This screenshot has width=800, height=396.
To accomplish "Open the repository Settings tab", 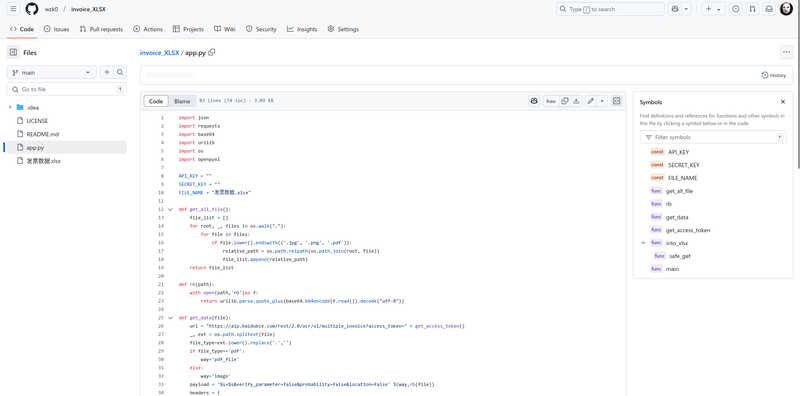I will (x=343, y=29).
